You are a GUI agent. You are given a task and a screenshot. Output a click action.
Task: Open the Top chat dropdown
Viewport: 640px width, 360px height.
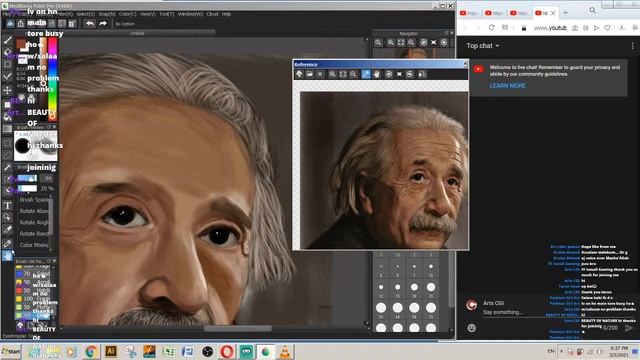pos(483,46)
